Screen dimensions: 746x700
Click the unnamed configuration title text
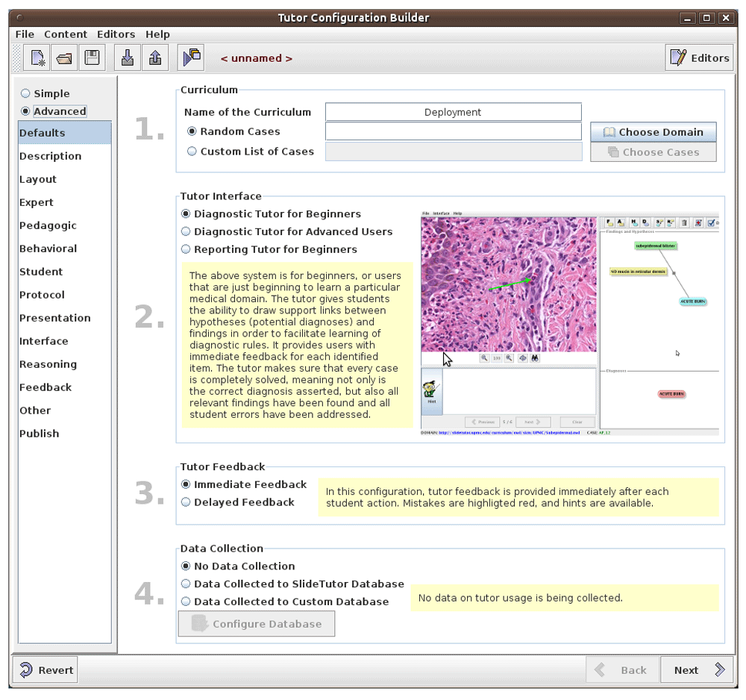(x=257, y=58)
